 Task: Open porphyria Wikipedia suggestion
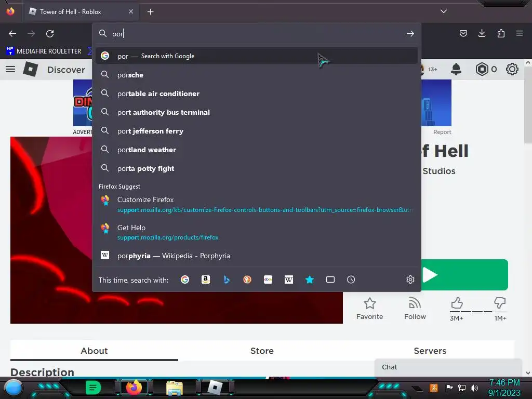[257, 256]
